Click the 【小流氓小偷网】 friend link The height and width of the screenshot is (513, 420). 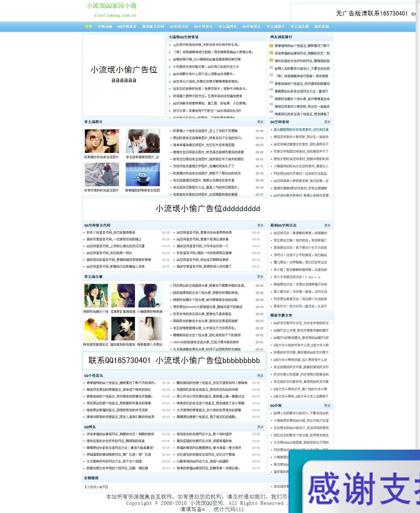coord(96,487)
